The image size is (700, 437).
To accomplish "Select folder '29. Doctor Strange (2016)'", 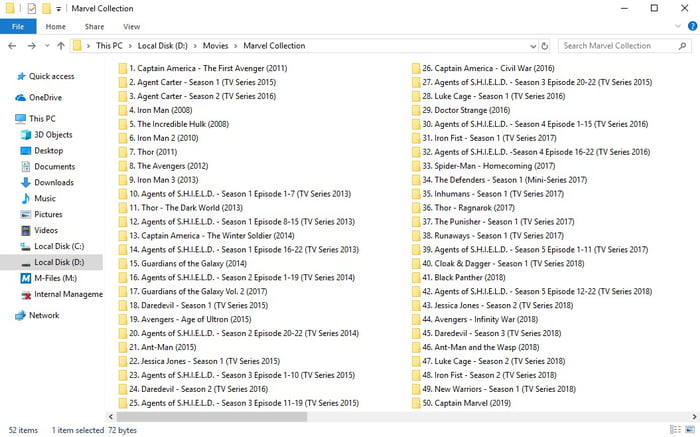I will [x=461, y=110].
